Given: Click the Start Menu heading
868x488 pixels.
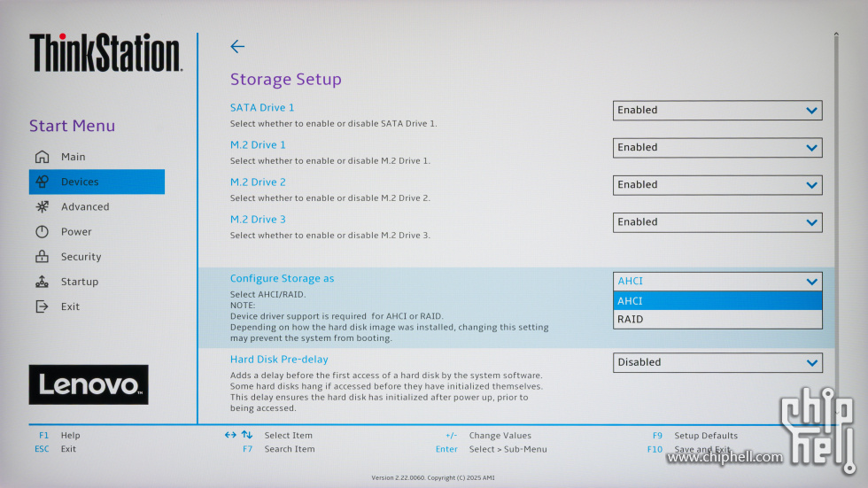Looking at the screenshot, I should [72, 126].
